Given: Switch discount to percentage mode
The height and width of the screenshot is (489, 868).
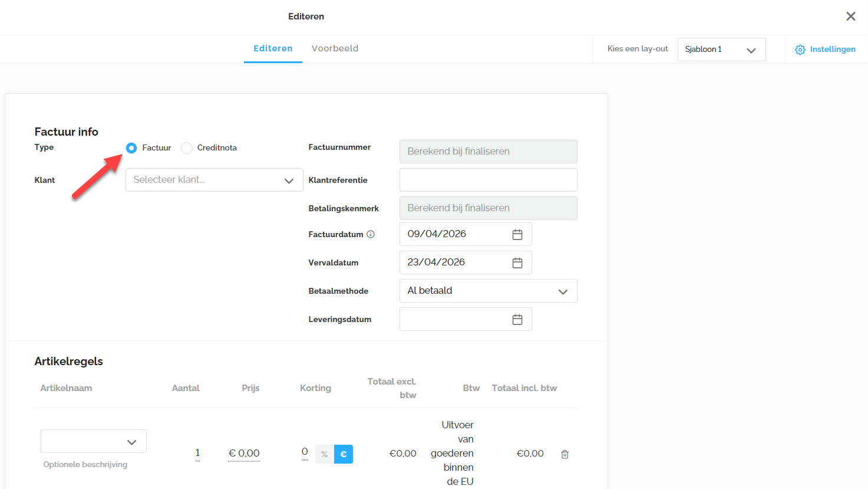Looking at the screenshot, I should 325,454.
